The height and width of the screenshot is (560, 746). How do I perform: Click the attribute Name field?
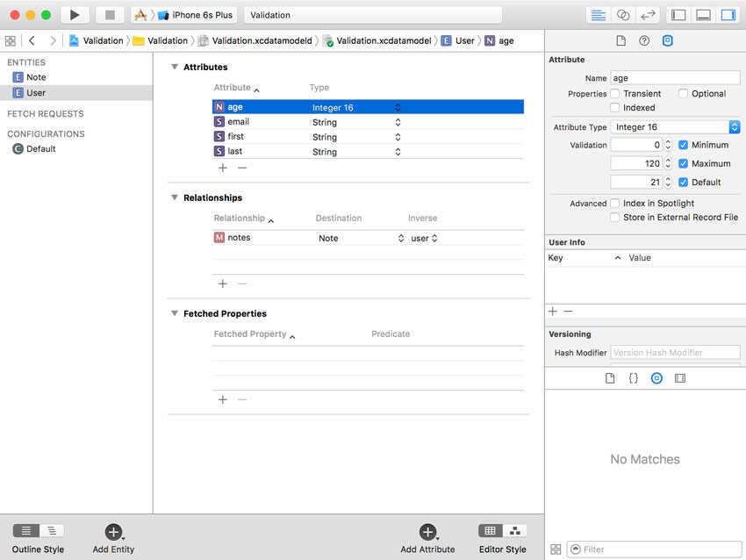point(675,78)
